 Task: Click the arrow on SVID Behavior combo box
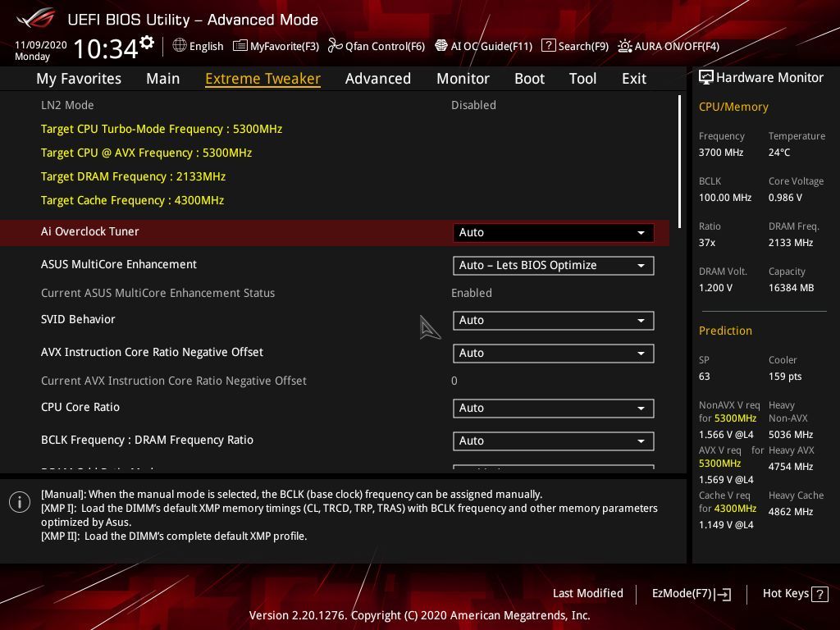(x=641, y=321)
